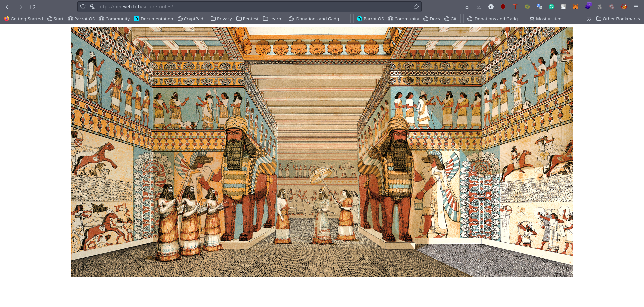Open the Git bookmark

pos(450,19)
